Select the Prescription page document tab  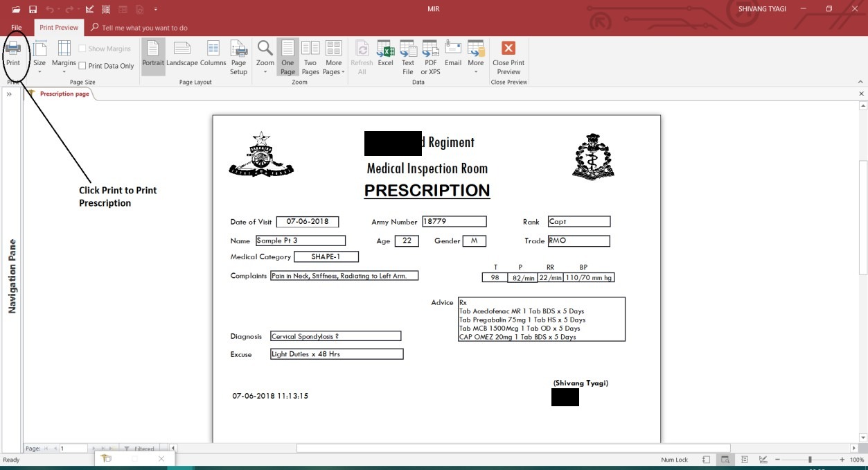pos(64,94)
